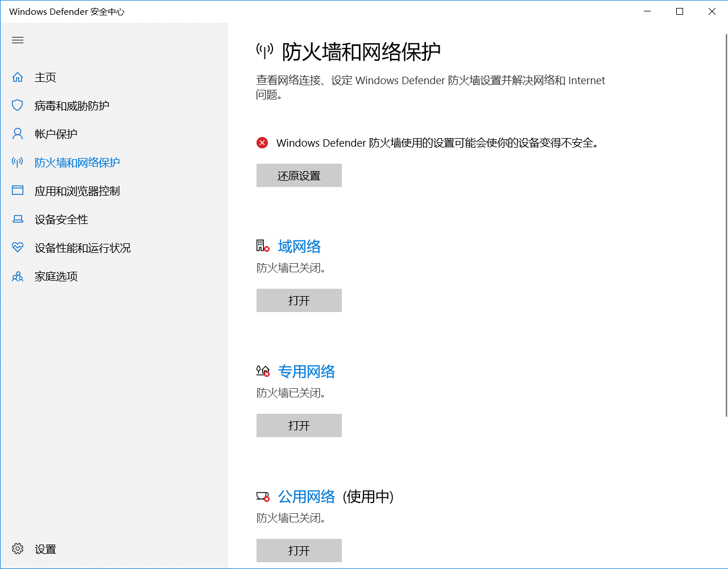This screenshot has height=569, width=728.
Task: Click the 还原设置 button
Action: point(299,176)
